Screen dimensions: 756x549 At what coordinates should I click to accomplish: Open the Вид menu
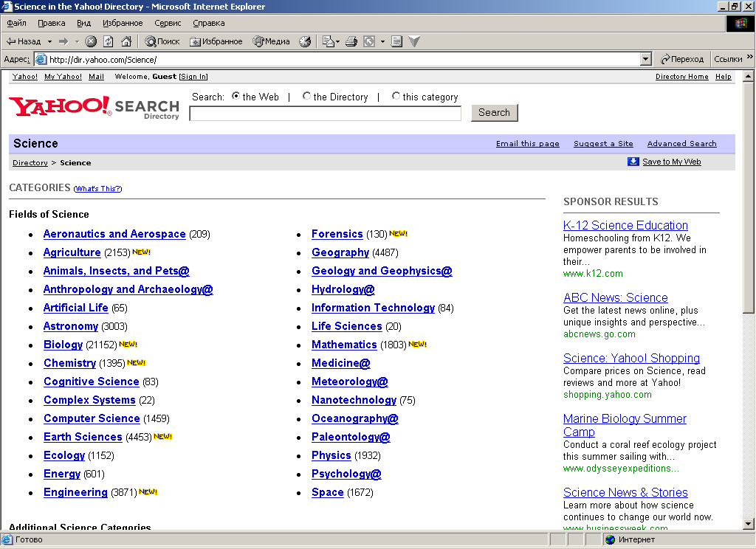pos(84,23)
